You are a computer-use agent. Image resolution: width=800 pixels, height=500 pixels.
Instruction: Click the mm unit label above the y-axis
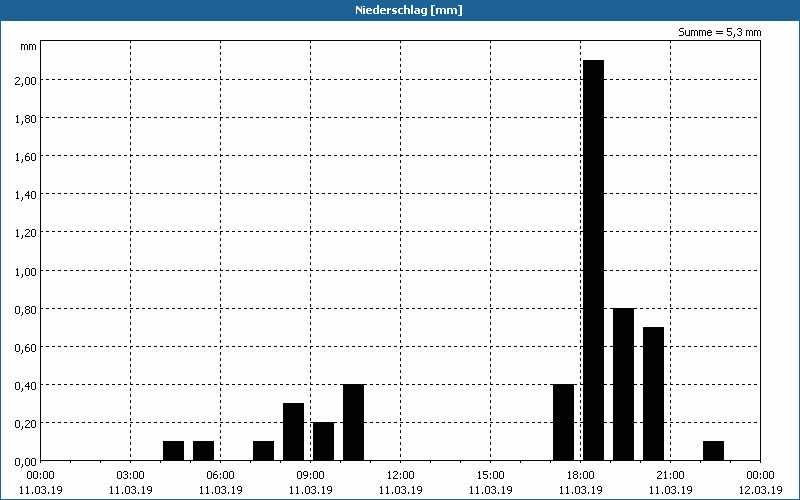[x=29, y=47]
